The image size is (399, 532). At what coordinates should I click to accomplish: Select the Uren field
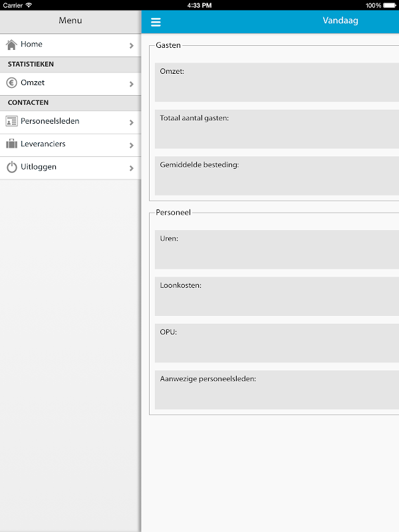click(x=277, y=250)
